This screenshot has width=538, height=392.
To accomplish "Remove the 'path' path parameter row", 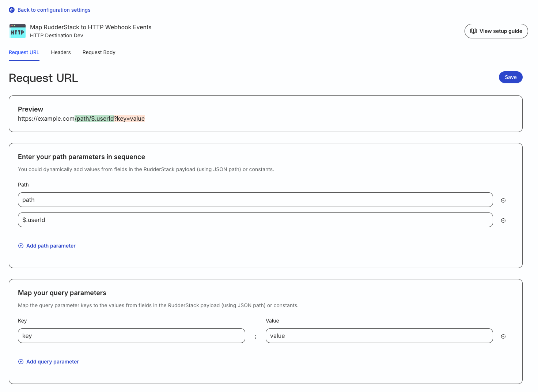I will [503, 200].
